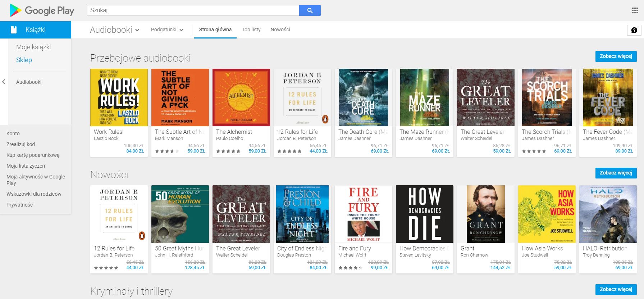This screenshot has width=644, height=299.
Task: Switch to the Top listy tab
Action: pos(251,30)
